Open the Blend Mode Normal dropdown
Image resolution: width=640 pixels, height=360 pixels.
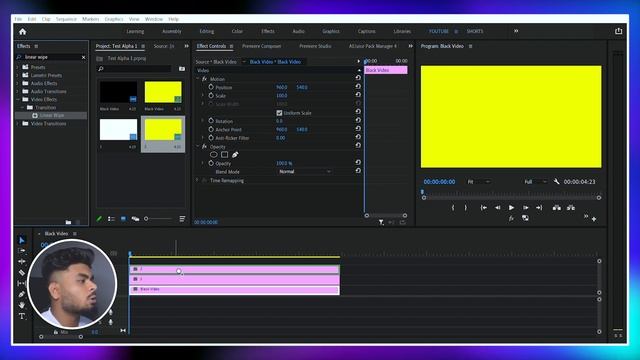pyautogui.click(x=304, y=171)
